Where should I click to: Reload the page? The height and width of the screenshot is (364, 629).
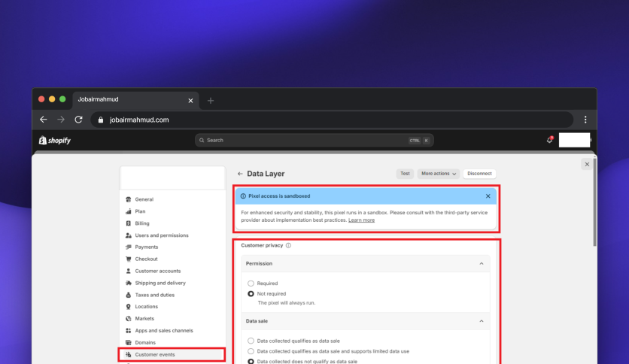click(78, 120)
